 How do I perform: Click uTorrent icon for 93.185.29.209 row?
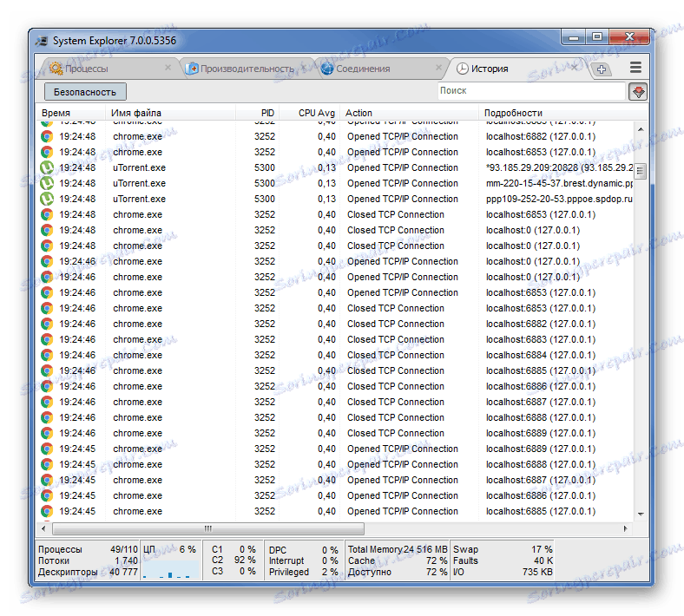click(47, 167)
